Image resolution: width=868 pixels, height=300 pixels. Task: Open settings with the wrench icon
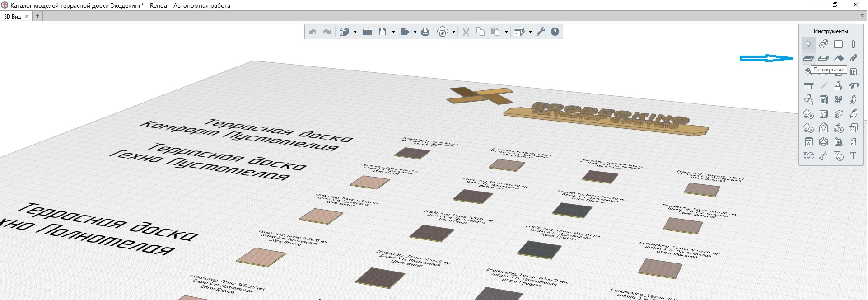[541, 32]
